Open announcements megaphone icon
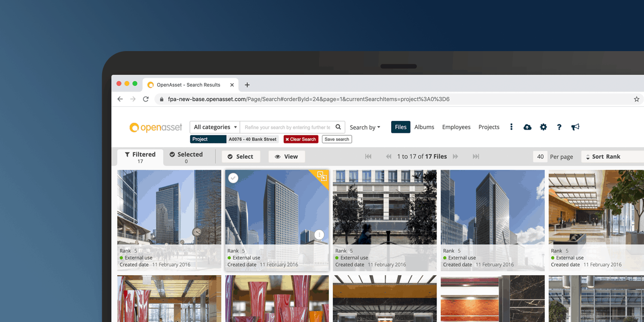 (x=575, y=127)
